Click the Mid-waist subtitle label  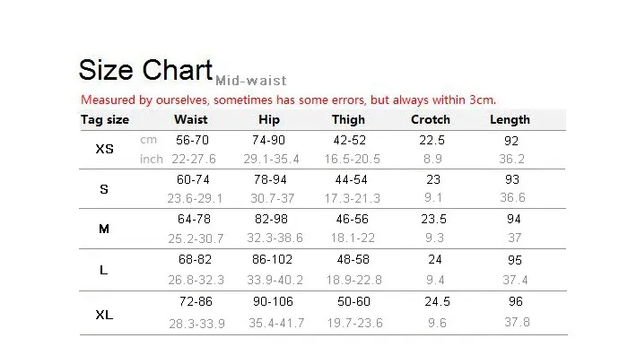point(251,81)
